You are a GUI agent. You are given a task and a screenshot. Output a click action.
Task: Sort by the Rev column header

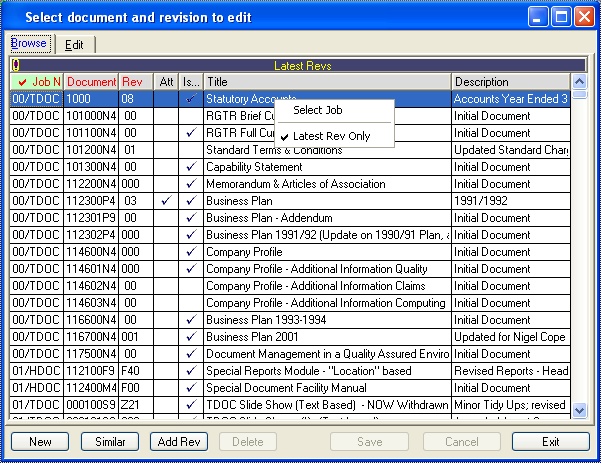point(136,82)
